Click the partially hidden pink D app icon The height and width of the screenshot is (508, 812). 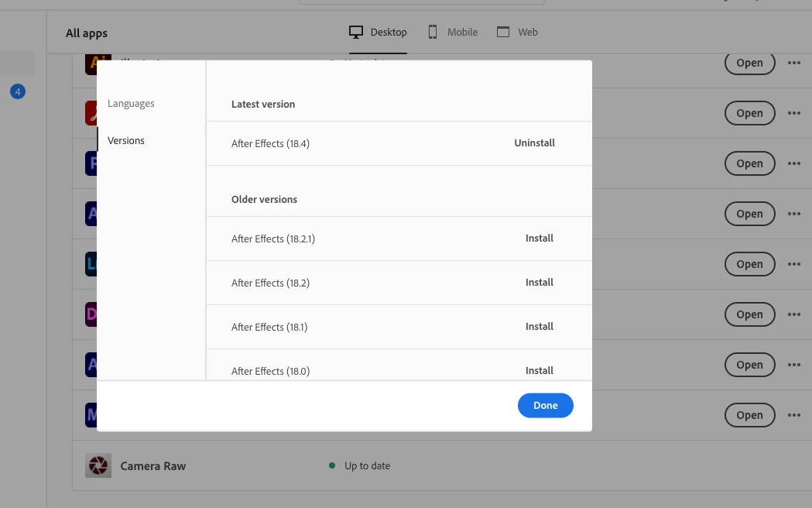91,314
